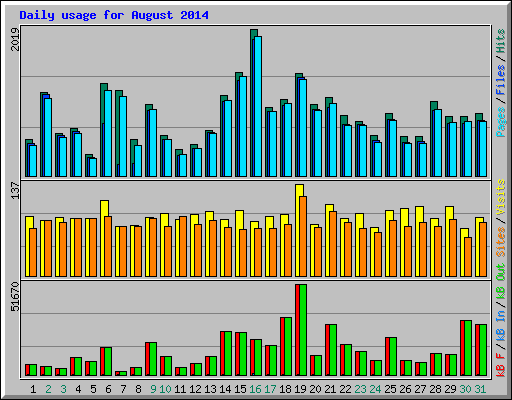Click the orange sites bar for day 19
This screenshot has width=512, height=400.
[x=303, y=236]
